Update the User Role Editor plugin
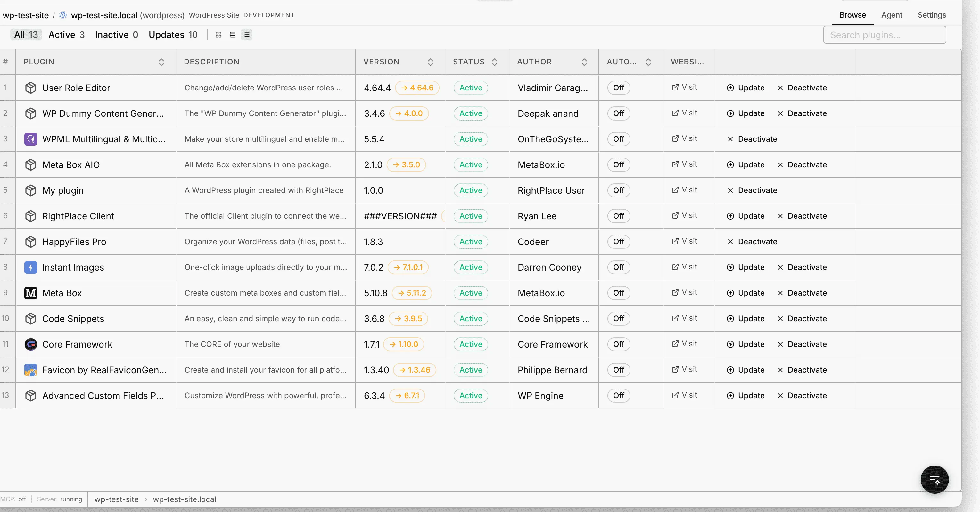 (x=745, y=88)
